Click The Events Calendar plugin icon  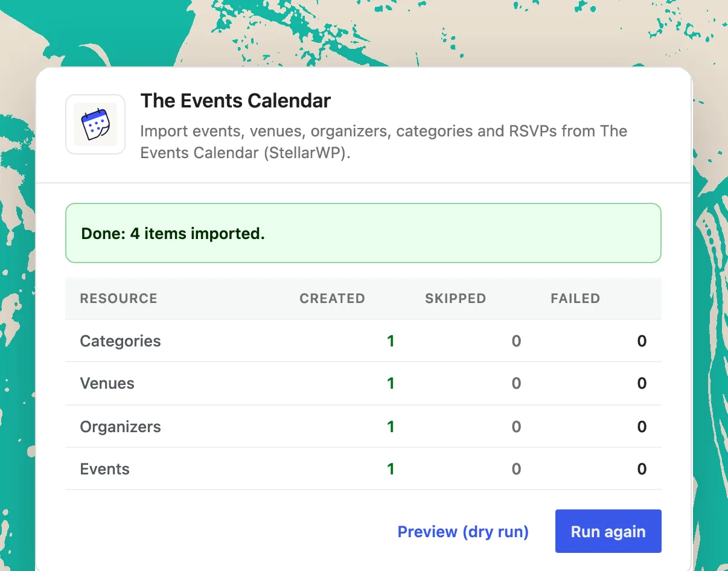pyautogui.click(x=95, y=124)
